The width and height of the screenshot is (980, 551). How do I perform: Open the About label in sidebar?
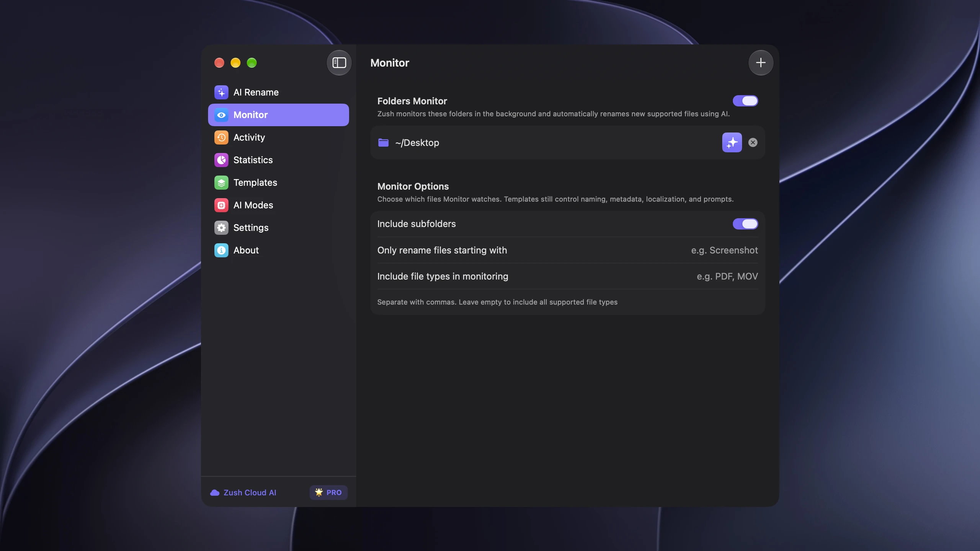[x=246, y=250]
